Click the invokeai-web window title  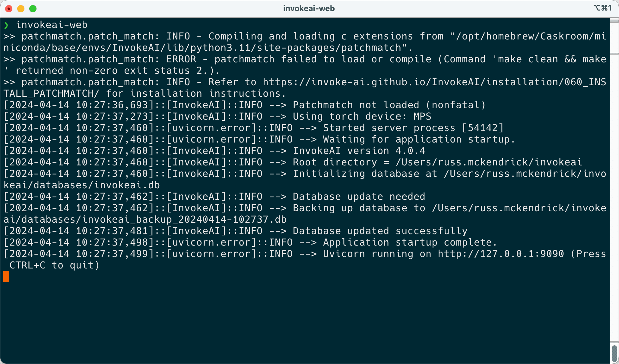click(x=309, y=8)
